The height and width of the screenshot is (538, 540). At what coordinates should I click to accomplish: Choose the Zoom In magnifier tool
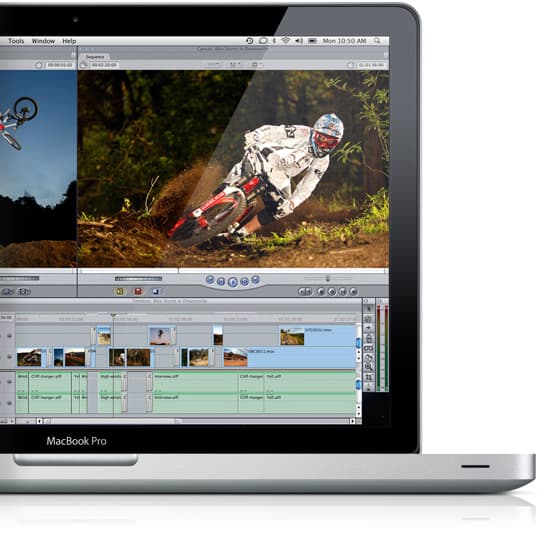tap(368, 367)
